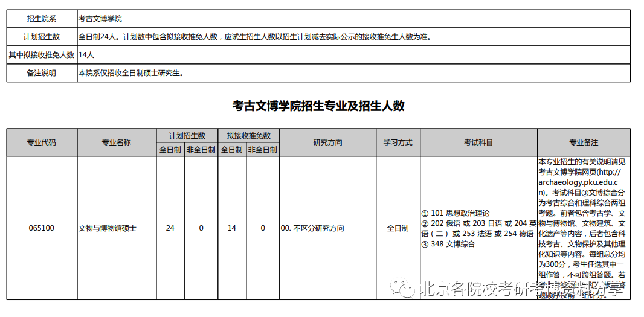This screenshot has width=644, height=317.
Task: Select exam subject 348 文博综合
Action: coord(448,244)
